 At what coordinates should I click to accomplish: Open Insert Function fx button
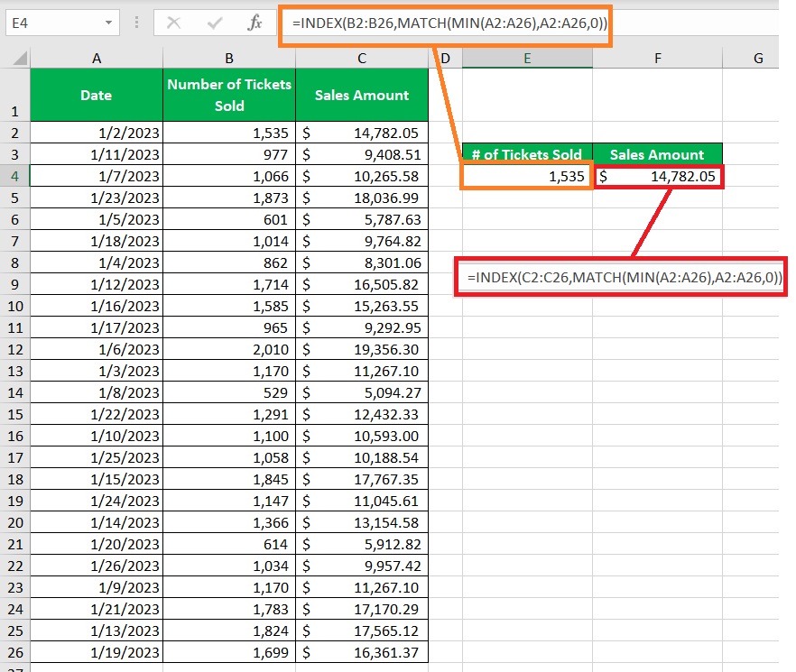coord(255,23)
